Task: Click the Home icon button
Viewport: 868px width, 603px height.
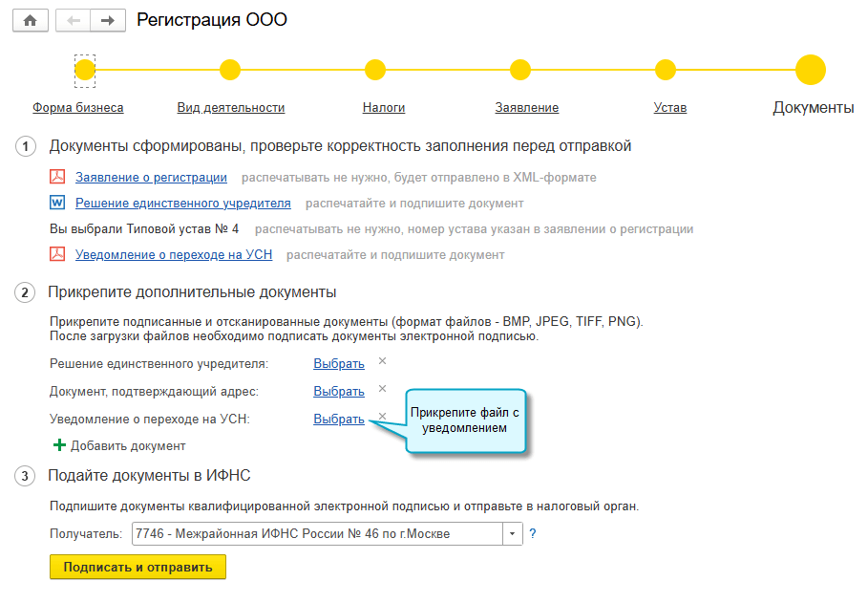Action: pos(30,20)
